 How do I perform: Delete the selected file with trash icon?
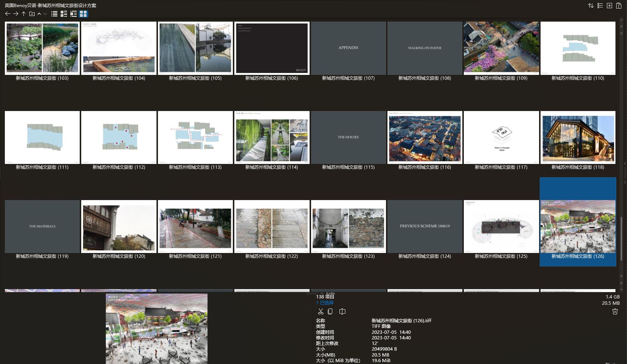(x=615, y=311)
